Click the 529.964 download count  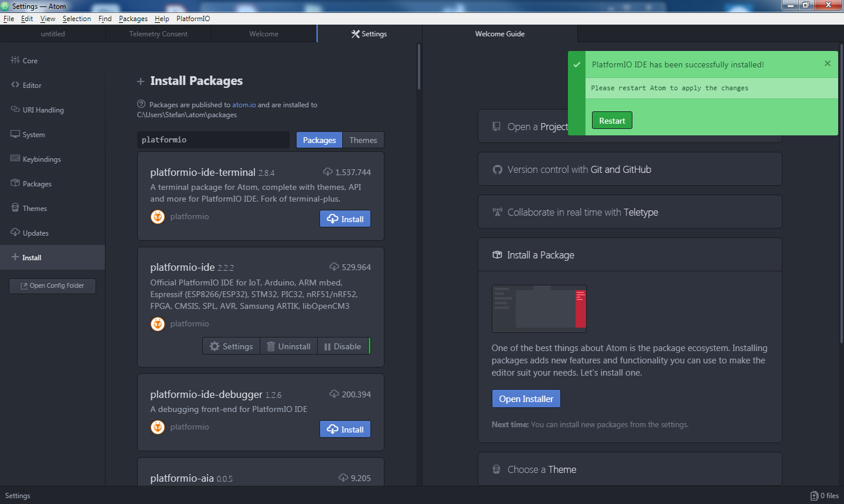[x=356, y=267]
